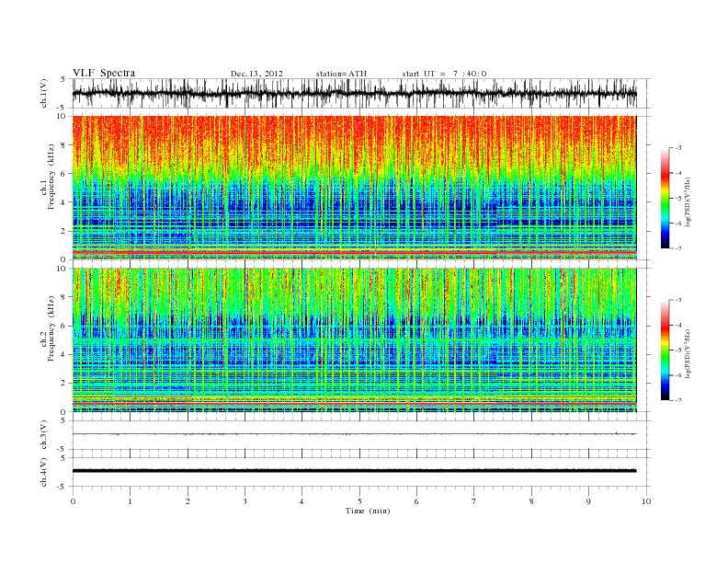Click the "6" kHz tick on ch.2 spectrogram axis

tap(64, 326)
